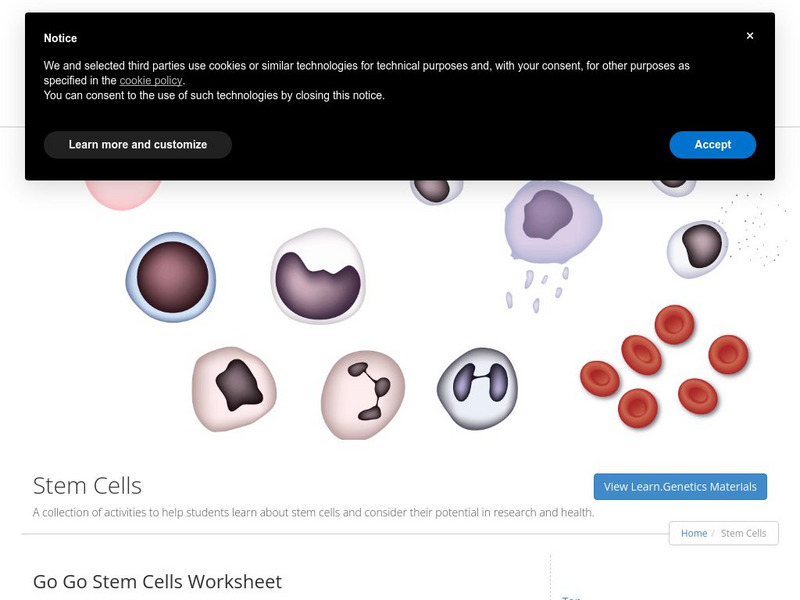
Task: Follow the cookie policy link
Action: point(151,80)
